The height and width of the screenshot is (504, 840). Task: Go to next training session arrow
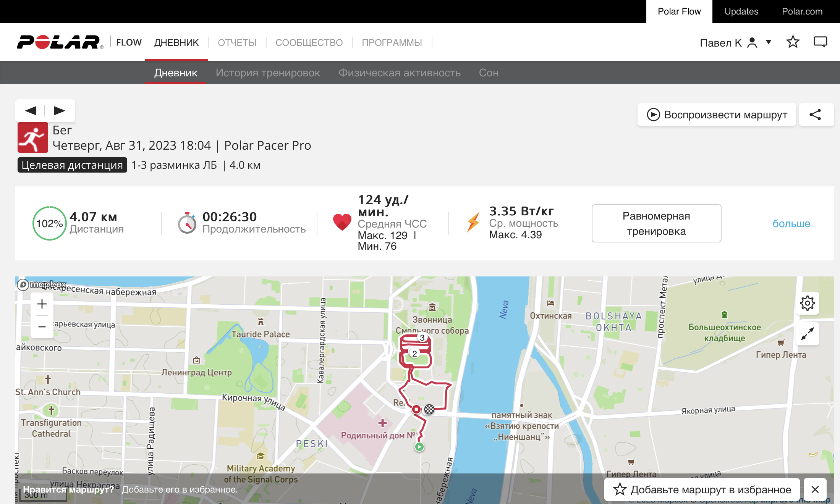60,111
